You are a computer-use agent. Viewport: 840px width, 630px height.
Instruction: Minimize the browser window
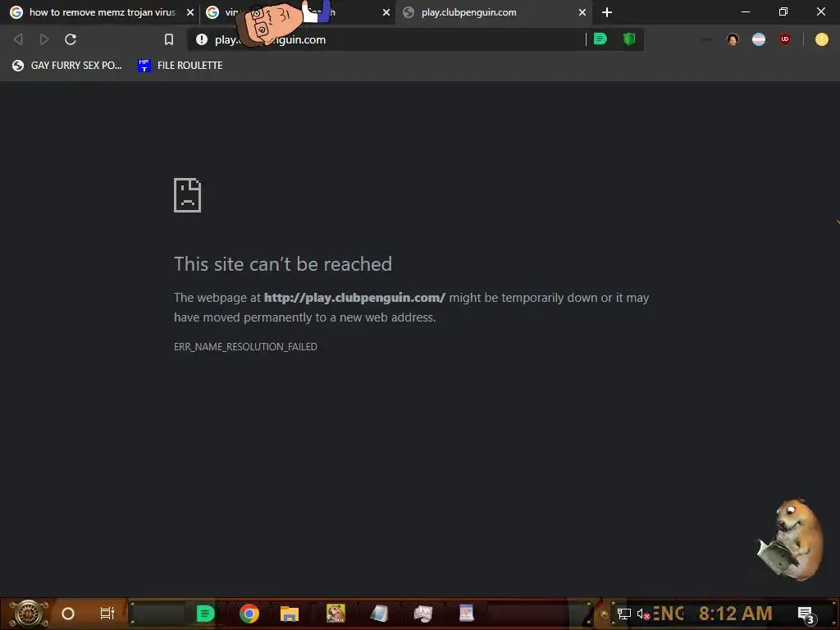(x=745, y=11)
